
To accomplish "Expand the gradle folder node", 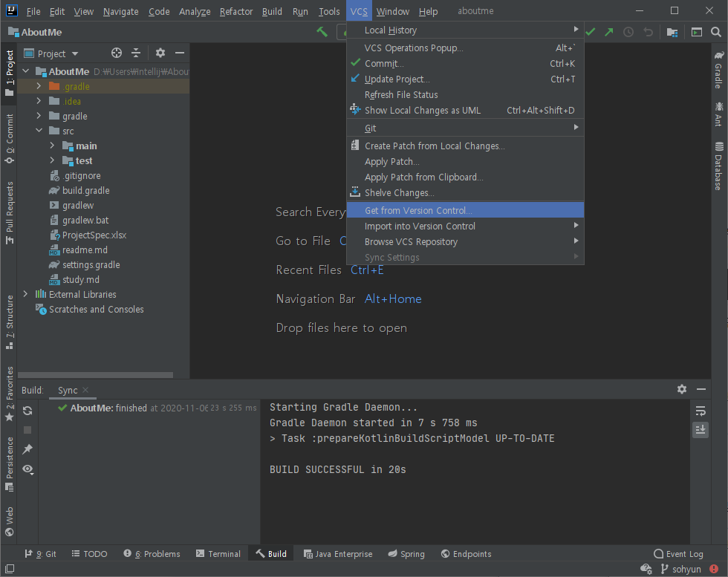I will point(39,116).
